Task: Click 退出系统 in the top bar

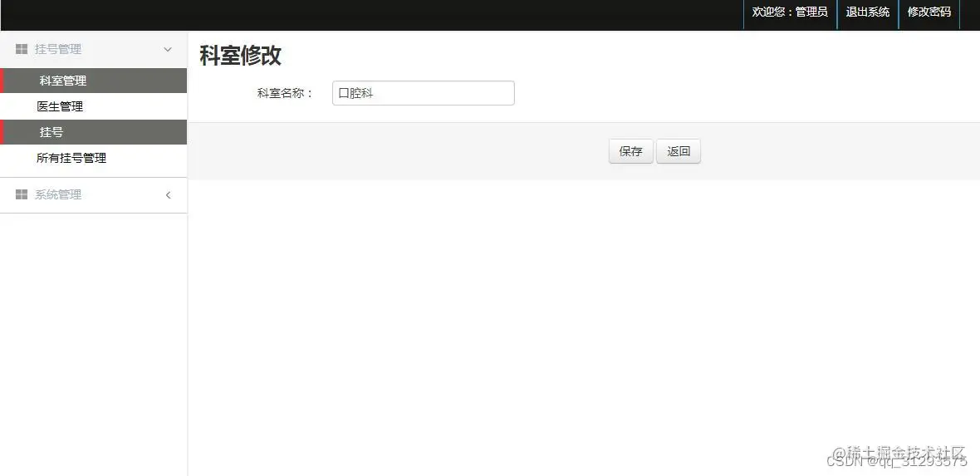Action: pyautogui.click(x=868, y=12)
